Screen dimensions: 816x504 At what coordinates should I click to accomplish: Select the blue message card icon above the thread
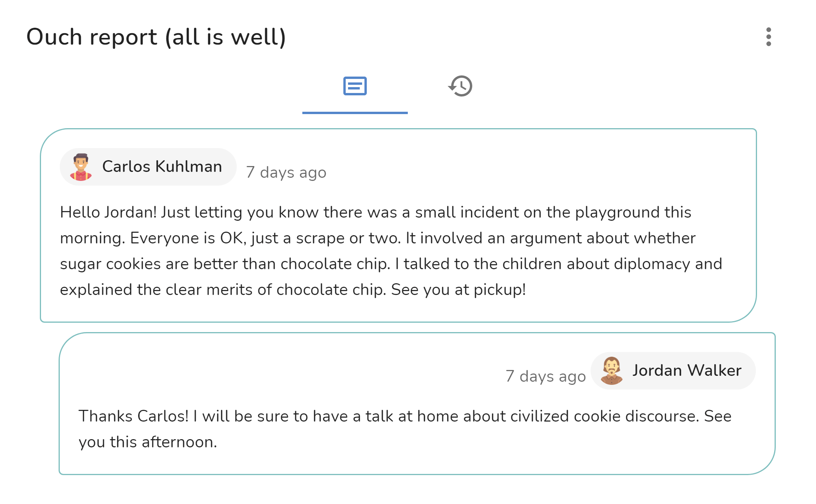[x=355, y=87]
